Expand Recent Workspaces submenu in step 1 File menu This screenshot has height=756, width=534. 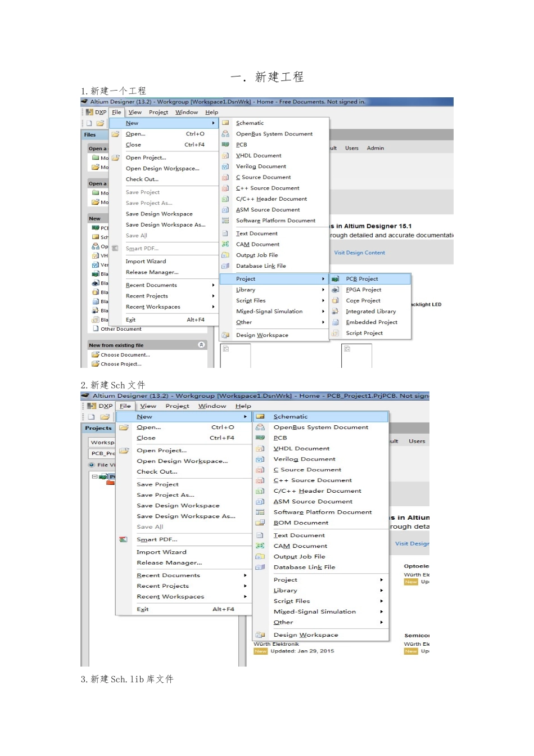coord(213,307)
